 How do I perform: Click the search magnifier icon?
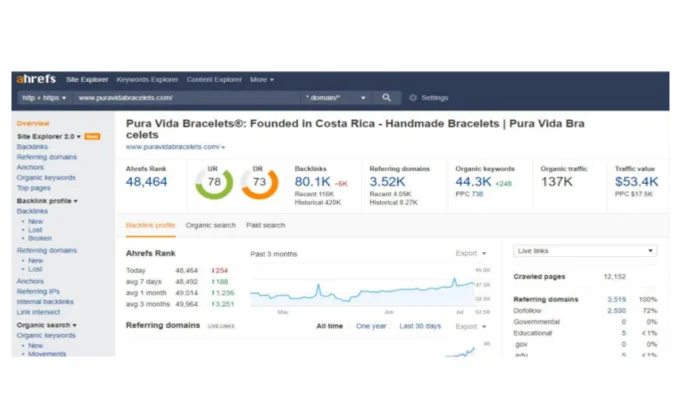click(x=386, y=98)
